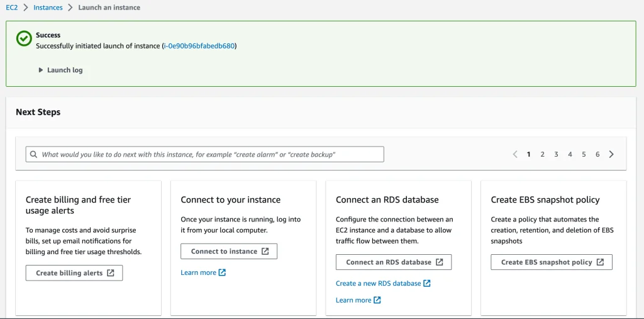This screenshot has height=319, width=644.
Task: Open Create a new RDS database link
Action: (x=383, y=283)
